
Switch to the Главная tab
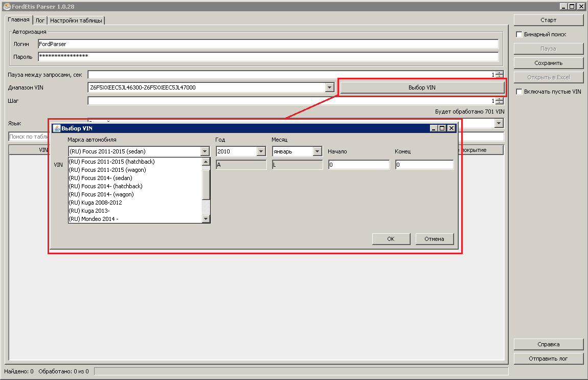[19, 19]
